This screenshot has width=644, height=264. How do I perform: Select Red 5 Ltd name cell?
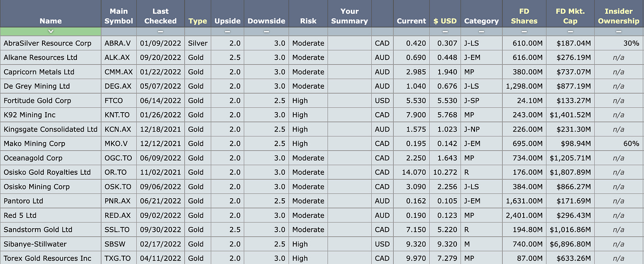20,215
